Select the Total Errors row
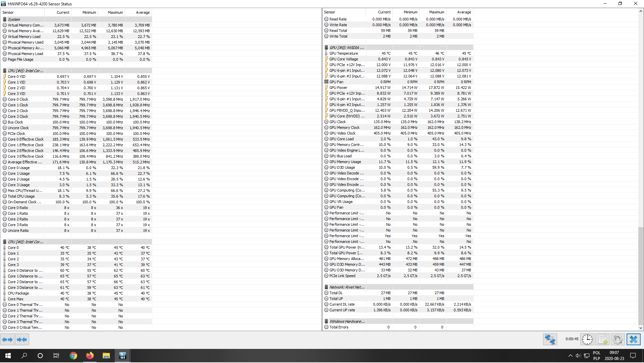 pyautogui.click(x=398, y=327)
